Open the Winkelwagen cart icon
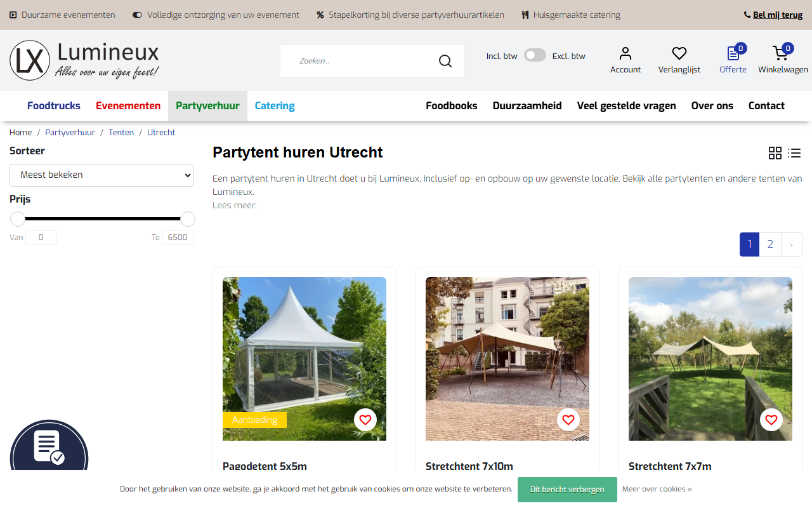The height and width of the screenshot is (508, 812). pyautogui.click(x=781, y=53)
